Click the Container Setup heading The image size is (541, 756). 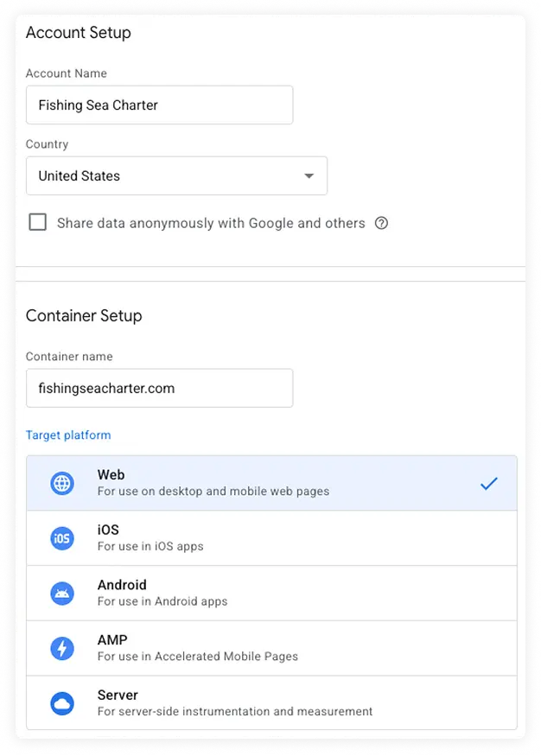[84, 316]
